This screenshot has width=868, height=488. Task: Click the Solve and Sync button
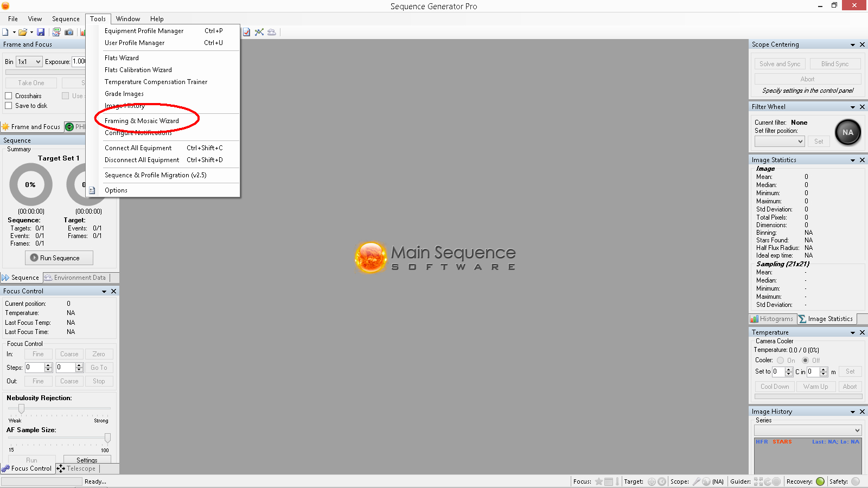(780, 64)
